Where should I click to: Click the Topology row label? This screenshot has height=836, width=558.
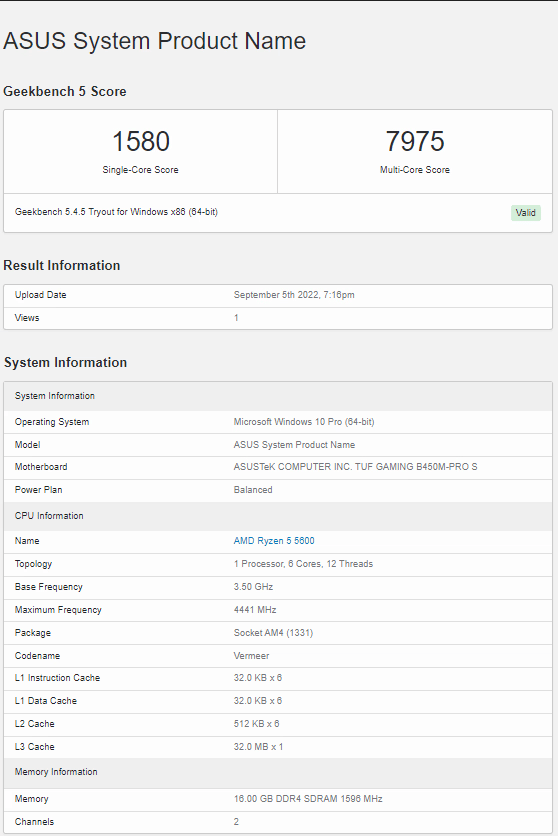click(x=33, y=564)
